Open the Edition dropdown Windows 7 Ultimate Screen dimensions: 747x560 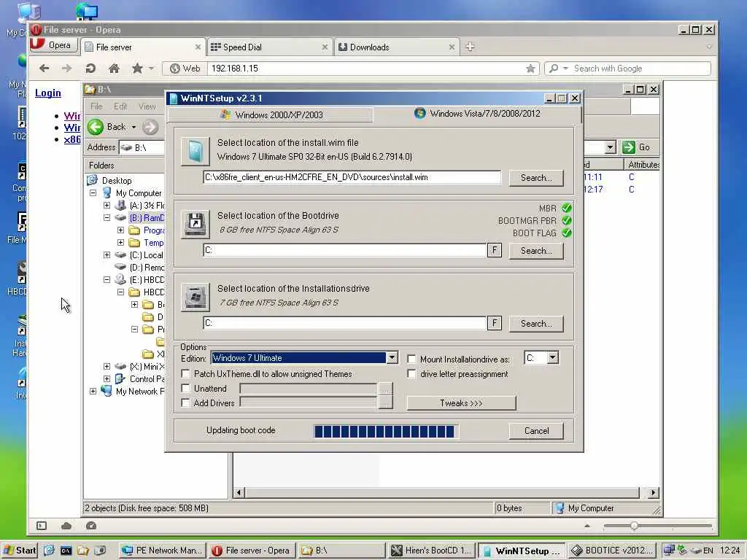click(392, 357)
